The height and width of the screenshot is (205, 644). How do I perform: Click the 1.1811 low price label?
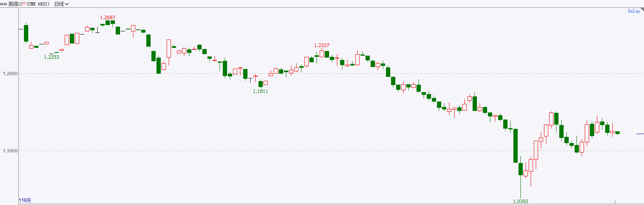click(x=260, y=91)
